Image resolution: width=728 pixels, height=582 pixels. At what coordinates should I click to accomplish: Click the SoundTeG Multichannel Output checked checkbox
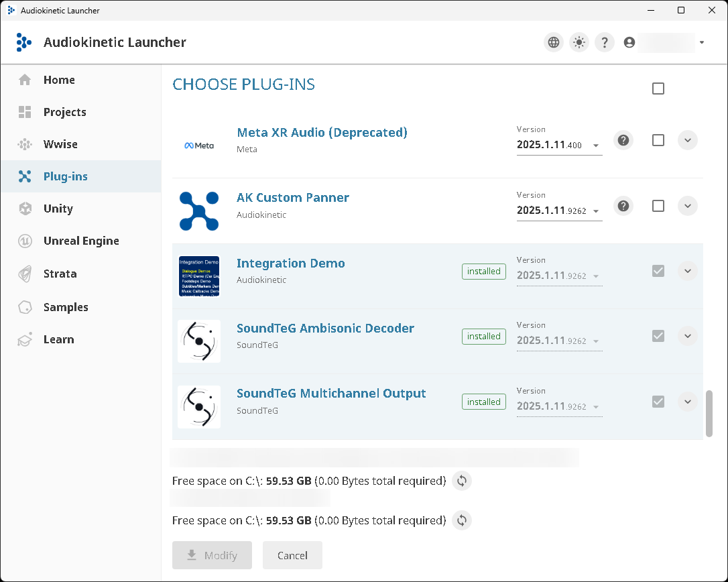[658, 402]
